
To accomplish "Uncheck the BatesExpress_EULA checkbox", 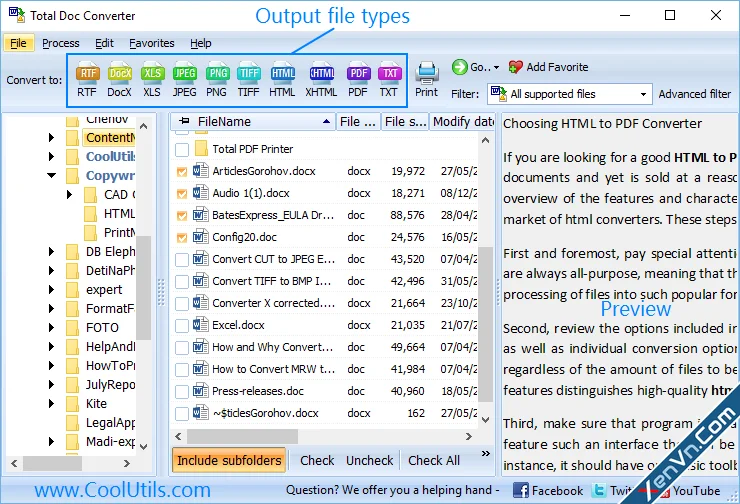I will (182, 216).
